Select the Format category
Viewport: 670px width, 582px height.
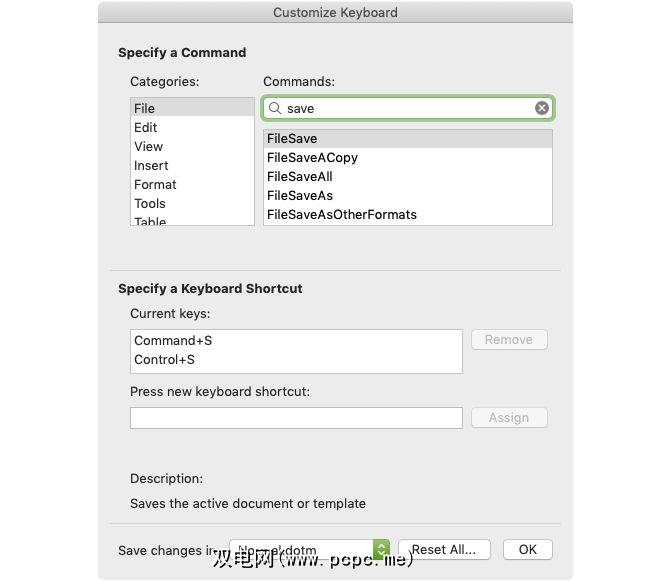[155, 184]
